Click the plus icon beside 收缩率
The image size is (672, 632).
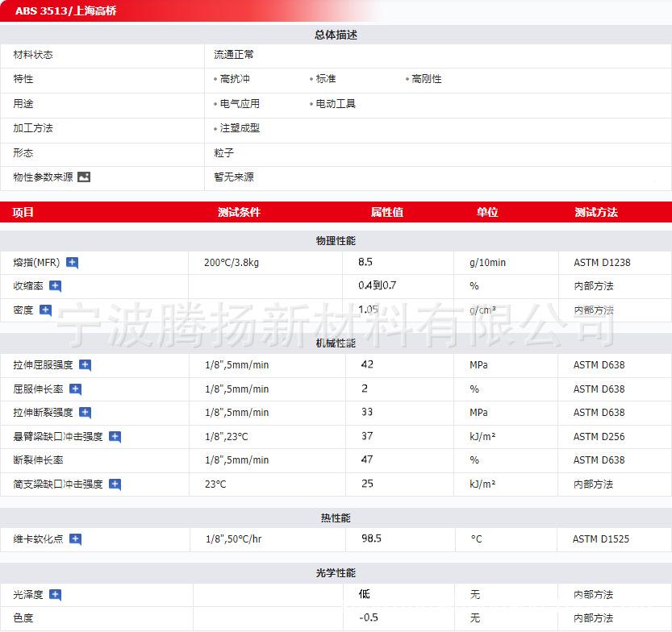(56, 285)
